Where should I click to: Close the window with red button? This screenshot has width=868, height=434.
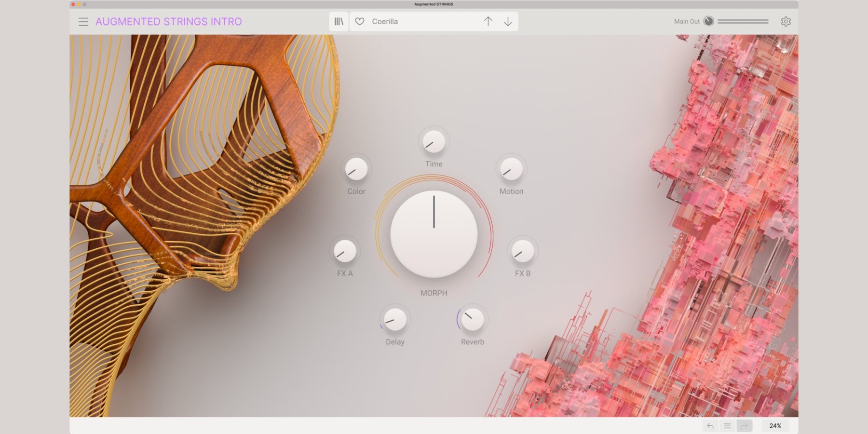click(73, 4)
